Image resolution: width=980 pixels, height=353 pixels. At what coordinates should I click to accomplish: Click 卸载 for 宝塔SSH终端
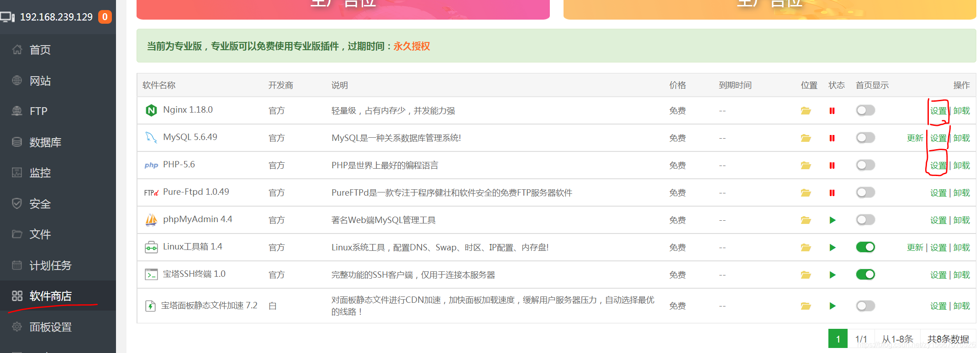click(962, 275)
